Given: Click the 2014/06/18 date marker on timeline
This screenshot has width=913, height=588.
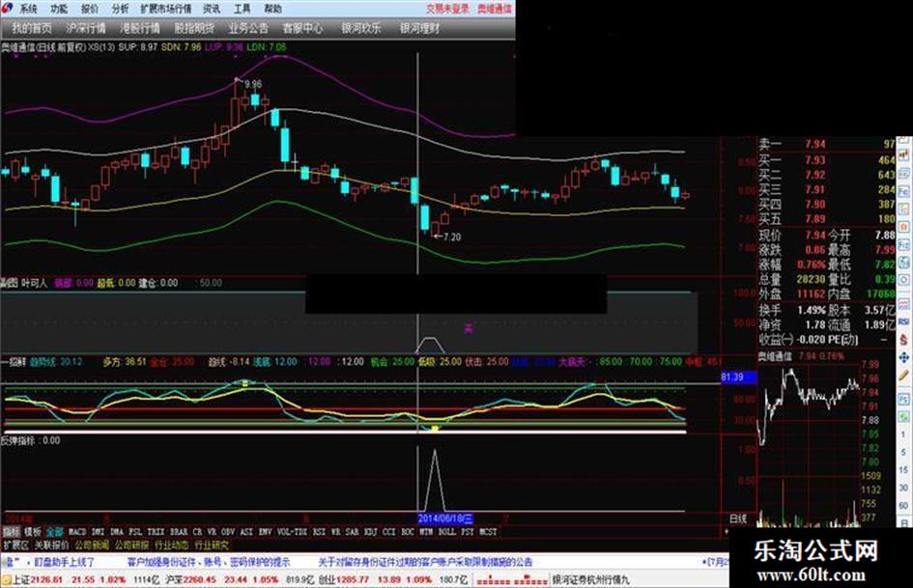Looking at the screenshot, I should click(x=445, y=518).
